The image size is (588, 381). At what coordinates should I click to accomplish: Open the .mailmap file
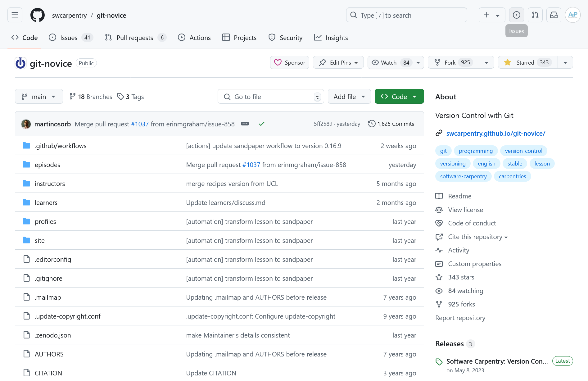(48, 297)
